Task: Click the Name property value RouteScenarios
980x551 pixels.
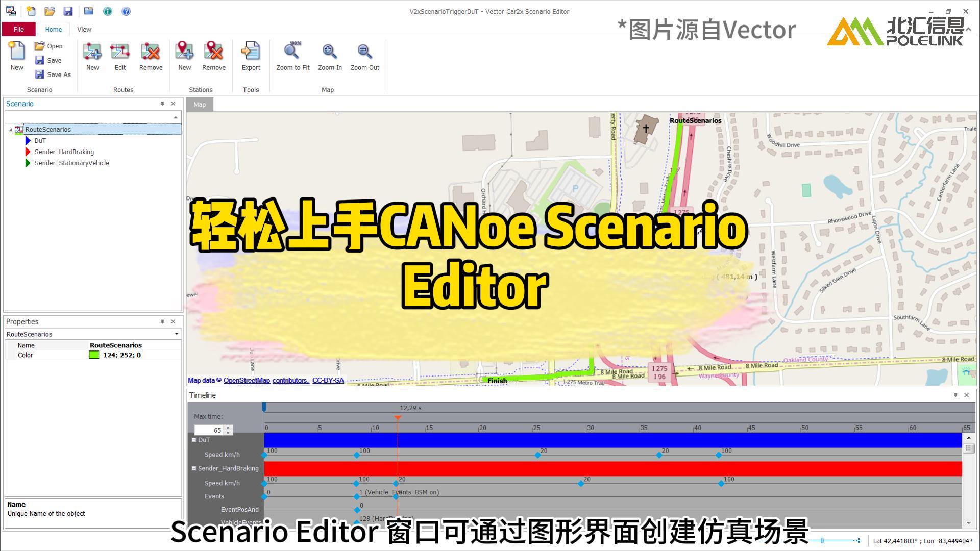Action: click(116, 345)
